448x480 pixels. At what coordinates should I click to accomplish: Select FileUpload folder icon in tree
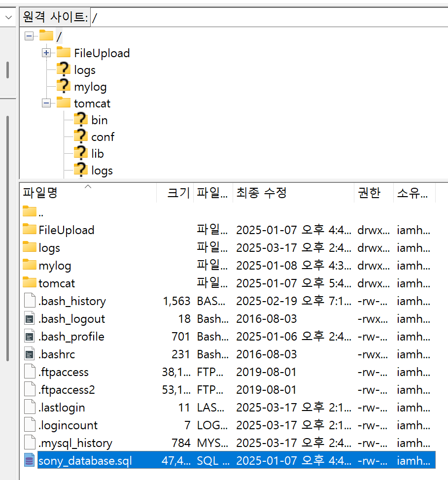pos(64,52)
